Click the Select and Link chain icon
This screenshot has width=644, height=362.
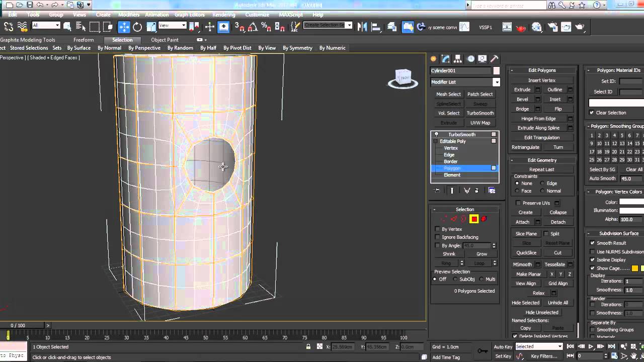pos(9,27)
